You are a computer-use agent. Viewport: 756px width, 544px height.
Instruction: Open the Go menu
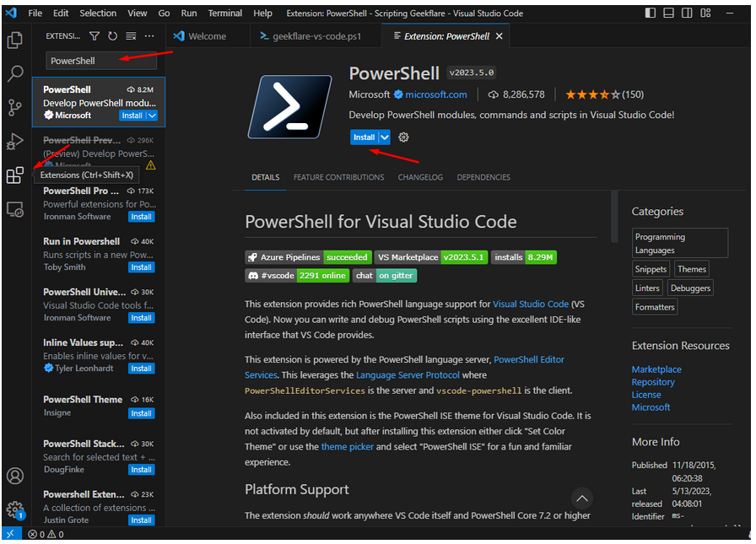pyautogui.click(x=164, y=13)
